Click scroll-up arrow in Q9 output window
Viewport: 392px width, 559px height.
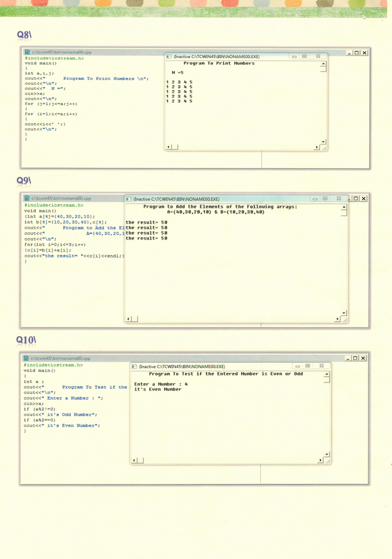click(x=344, y=207)
